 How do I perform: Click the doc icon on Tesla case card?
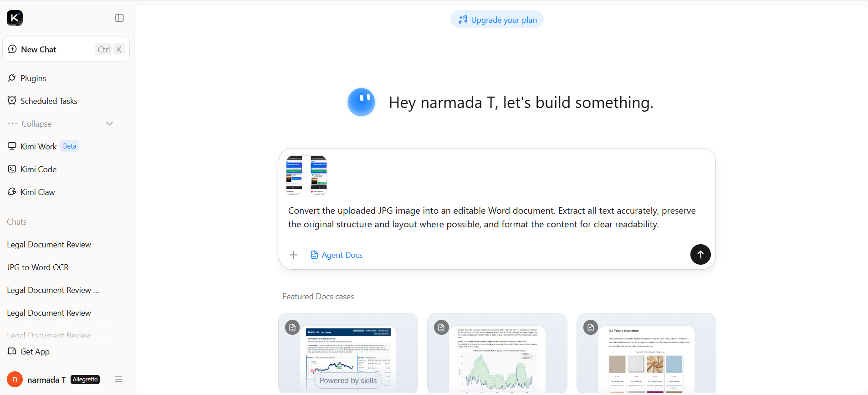tap(292, 327)
